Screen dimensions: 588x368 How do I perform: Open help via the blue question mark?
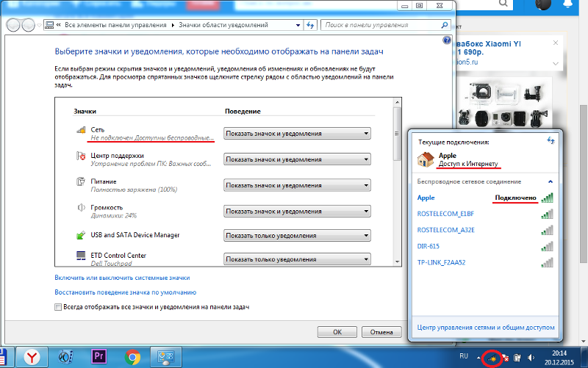pos(446,40)
